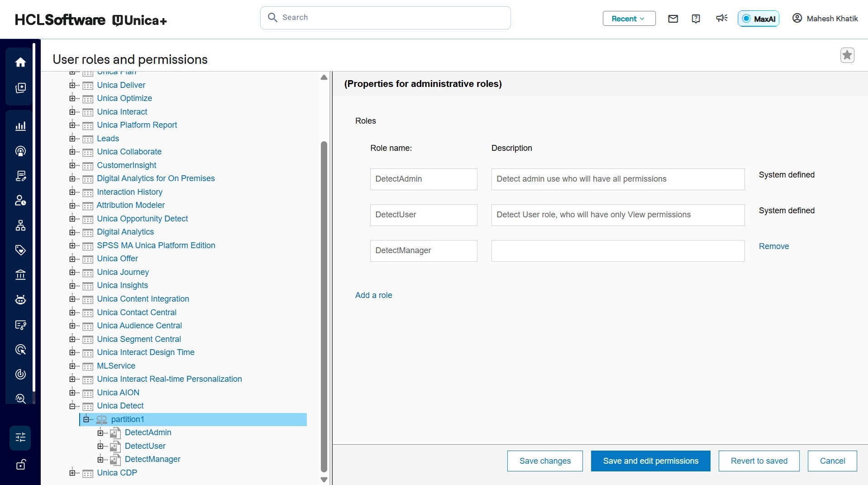Remove the DetectManager role
The width and height of the screenshot is (868, 485).
773,246
